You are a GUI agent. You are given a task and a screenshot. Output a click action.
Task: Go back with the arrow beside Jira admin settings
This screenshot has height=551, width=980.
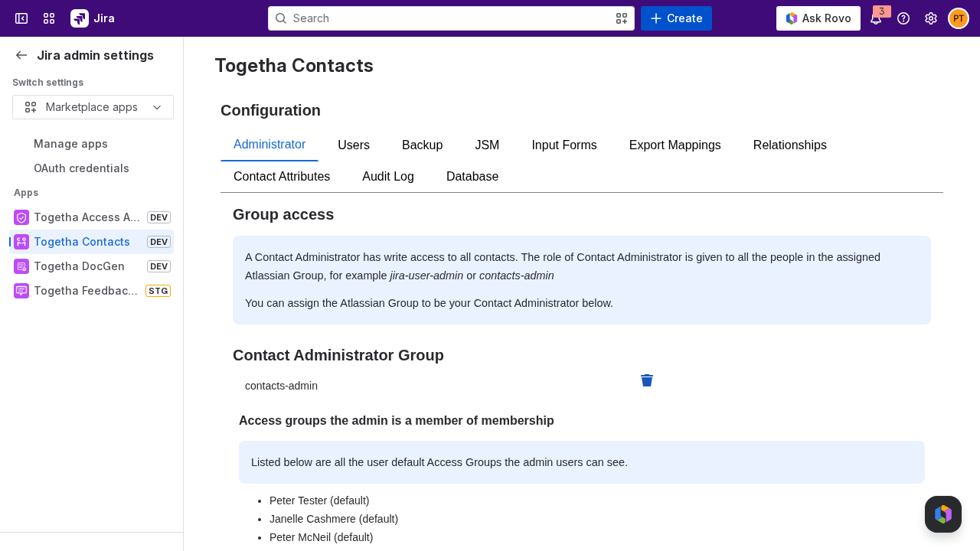pyautogui.click(x=21, y=55)
